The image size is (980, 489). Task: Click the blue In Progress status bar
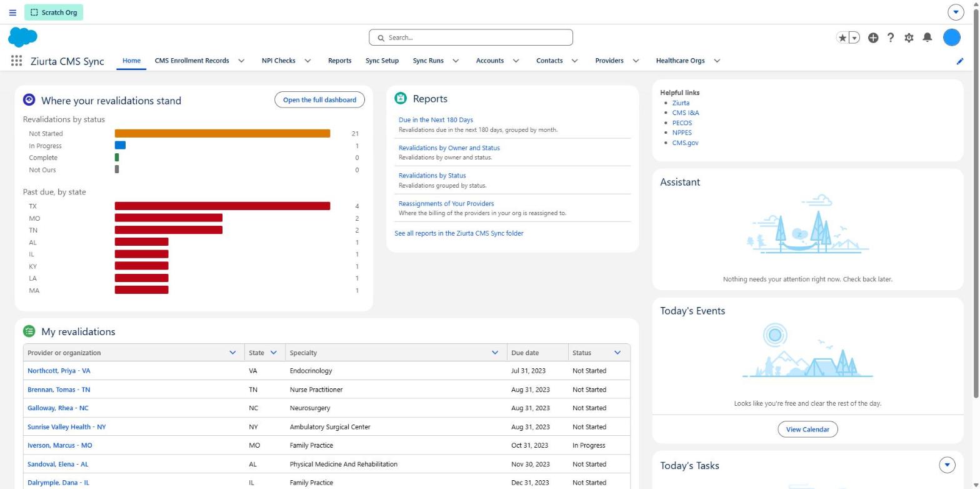click(x=120, y=145)
